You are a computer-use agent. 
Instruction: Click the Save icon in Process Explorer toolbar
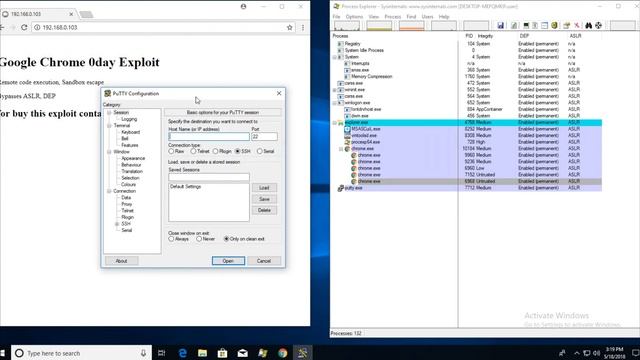(x=501, y=25)
